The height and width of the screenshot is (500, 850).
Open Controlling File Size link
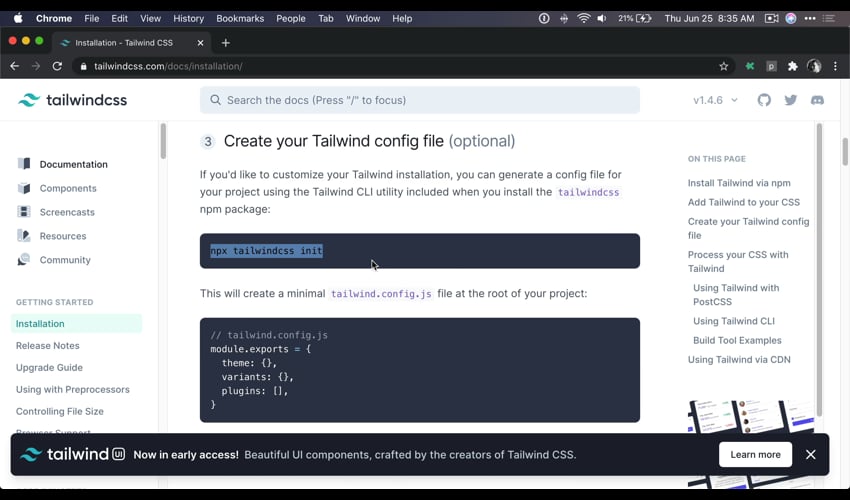point(60,411)
